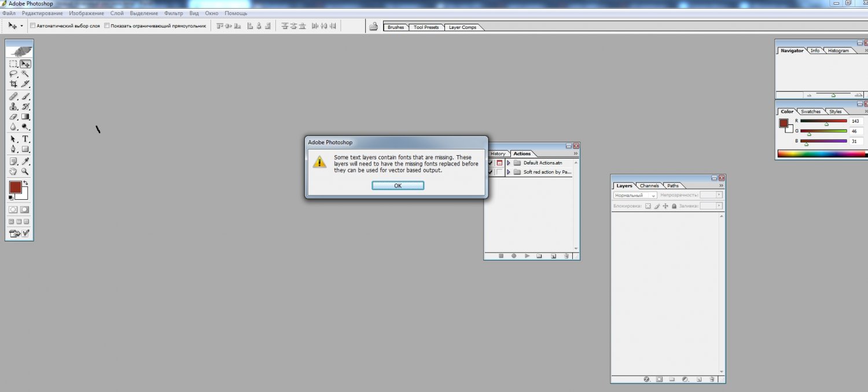868x392 pixels.
Task: Toggle dialog box for Soft red action
Action: [500, 172]
